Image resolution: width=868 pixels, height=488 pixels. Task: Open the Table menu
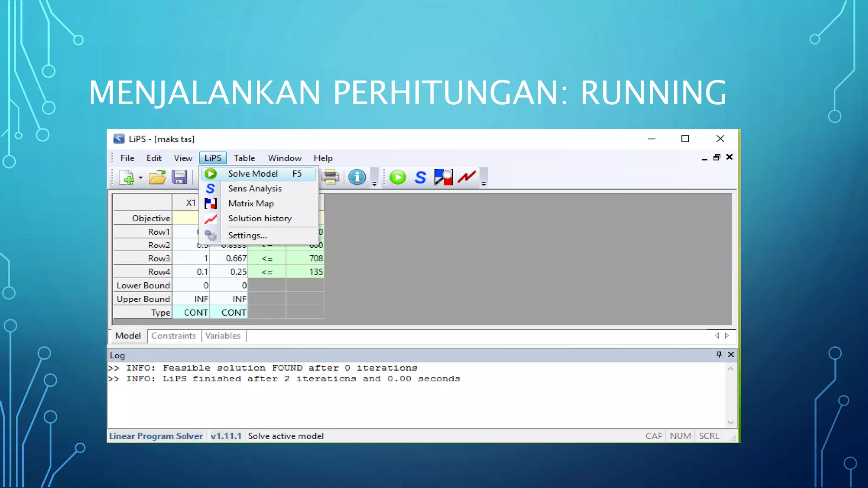coord(244,158)
